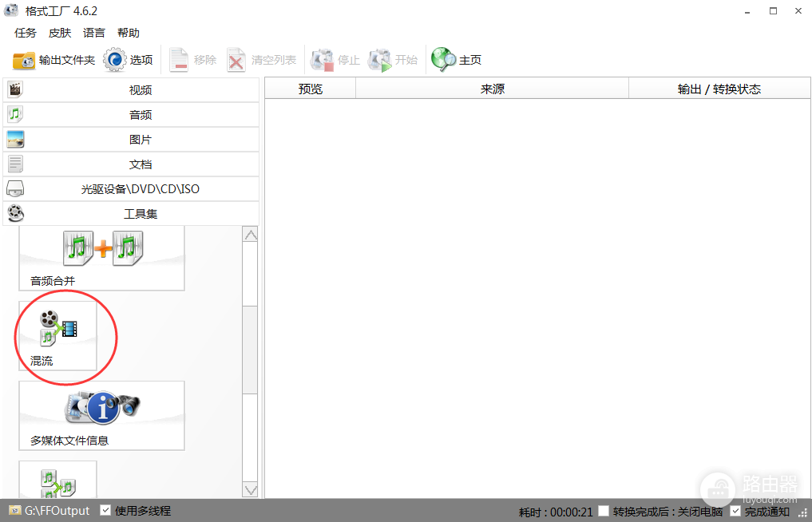Click the 停止 stop button
Viewport: 812px width, 522px height.
click(x=335, y=60)
